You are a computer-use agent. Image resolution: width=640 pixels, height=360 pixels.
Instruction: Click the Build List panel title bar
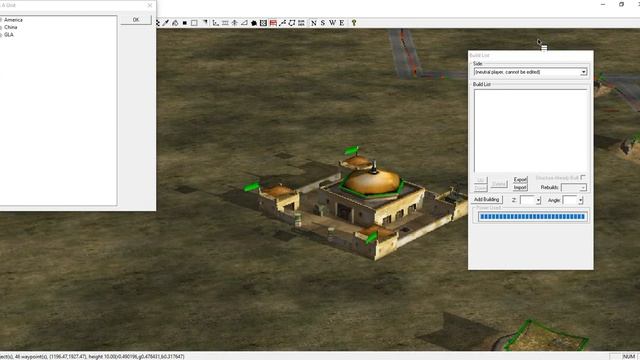click(x=531, y=55)
